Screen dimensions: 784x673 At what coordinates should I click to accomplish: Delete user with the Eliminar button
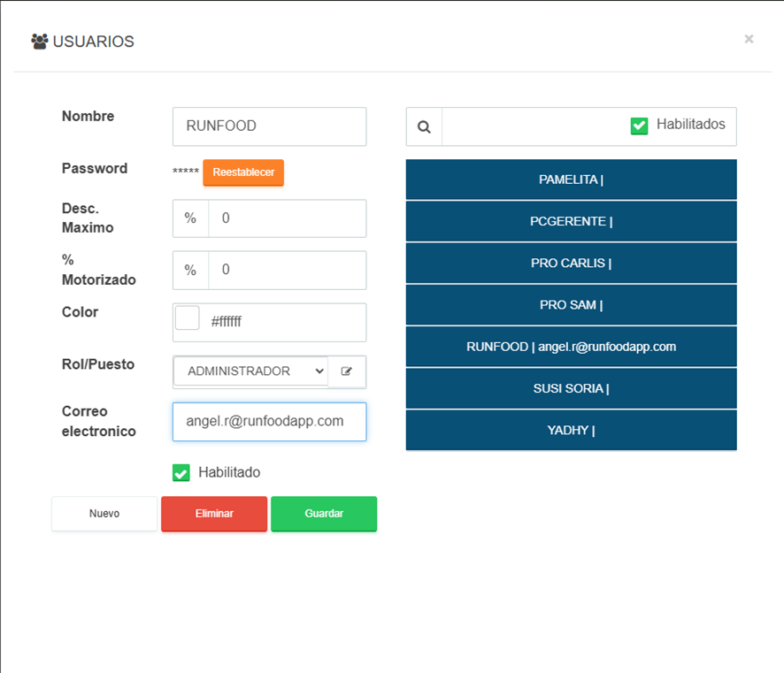tap(214, 514)
